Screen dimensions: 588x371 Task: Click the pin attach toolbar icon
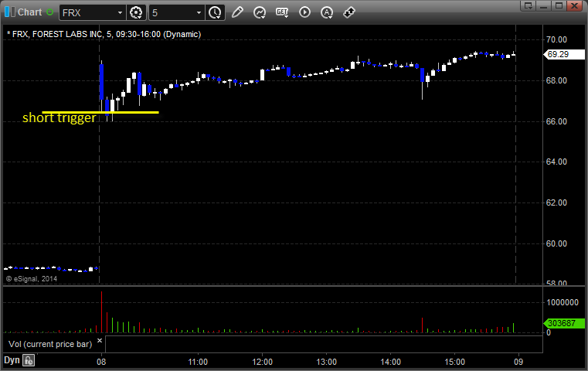point(349,12)
